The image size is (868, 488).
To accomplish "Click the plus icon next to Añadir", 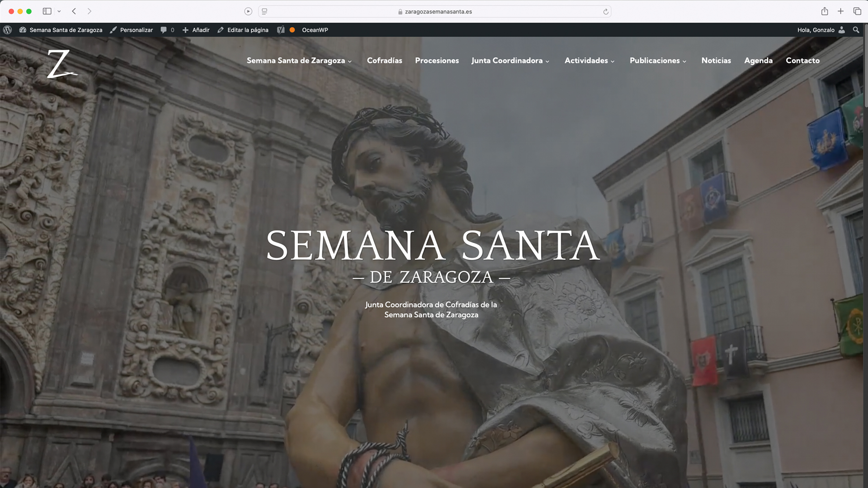I will tap(185, 30).
